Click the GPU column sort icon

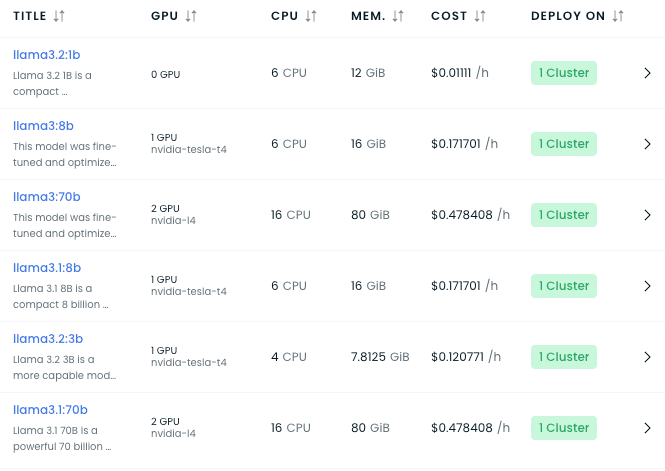(x=191, y=16)
